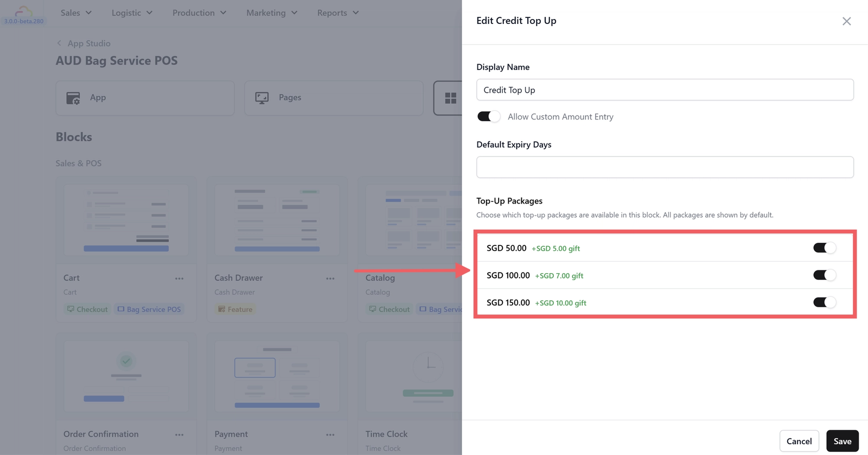Open the Cash Drawer block ellipsis menu

click(330, 279)
